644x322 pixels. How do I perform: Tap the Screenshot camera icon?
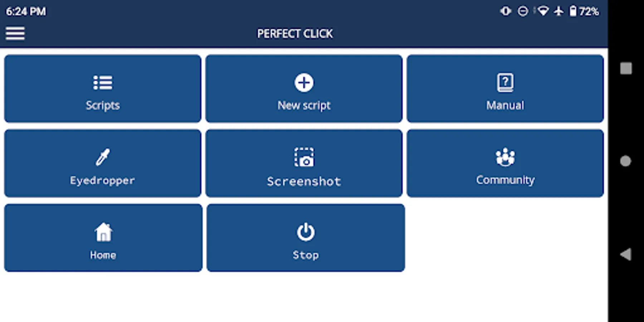pyautogui.click(x=304, y=157)
